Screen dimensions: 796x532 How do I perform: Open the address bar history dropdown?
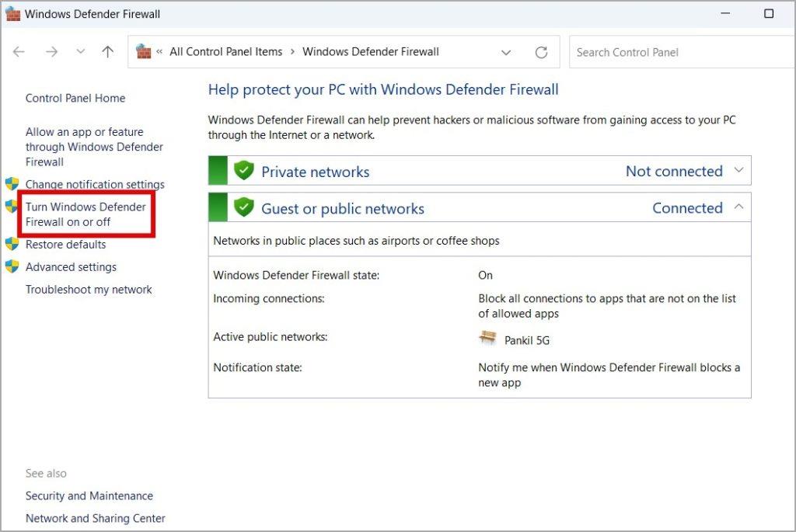[x=505, y=52]
